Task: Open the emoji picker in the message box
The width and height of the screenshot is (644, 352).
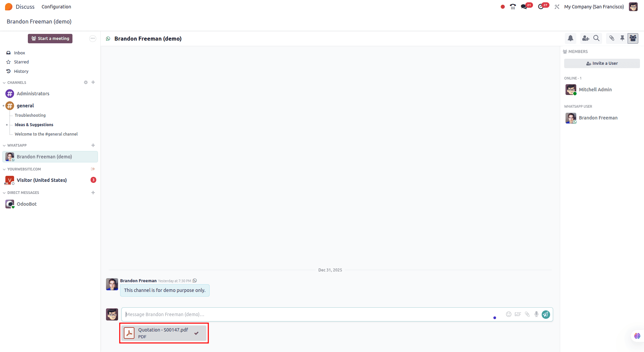Action: [x=508, y=314]
